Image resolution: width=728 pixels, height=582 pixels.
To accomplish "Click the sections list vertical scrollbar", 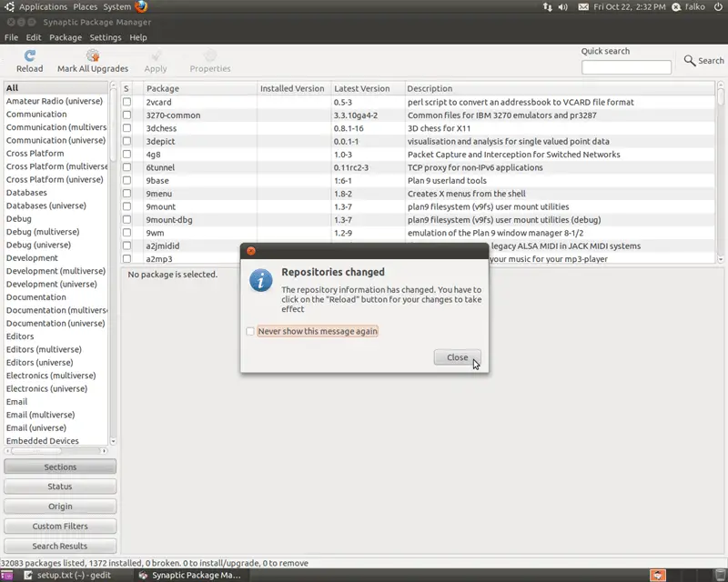I will coord(113,263).
